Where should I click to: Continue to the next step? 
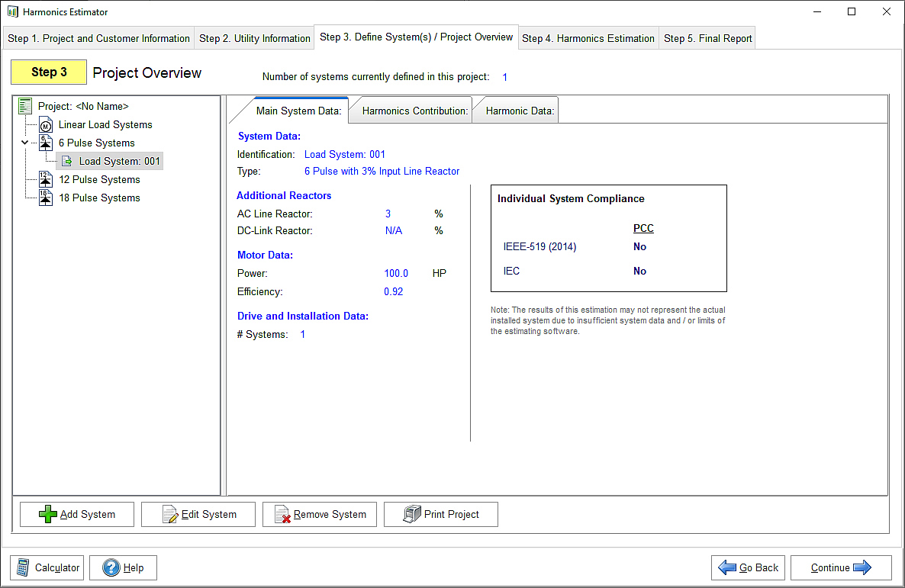click(840, 567)
